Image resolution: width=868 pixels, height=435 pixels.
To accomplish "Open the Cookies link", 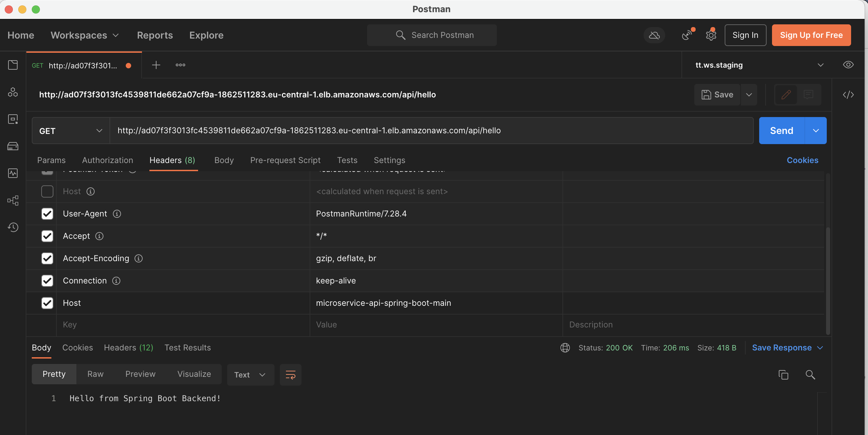I will tap(802, 160).
